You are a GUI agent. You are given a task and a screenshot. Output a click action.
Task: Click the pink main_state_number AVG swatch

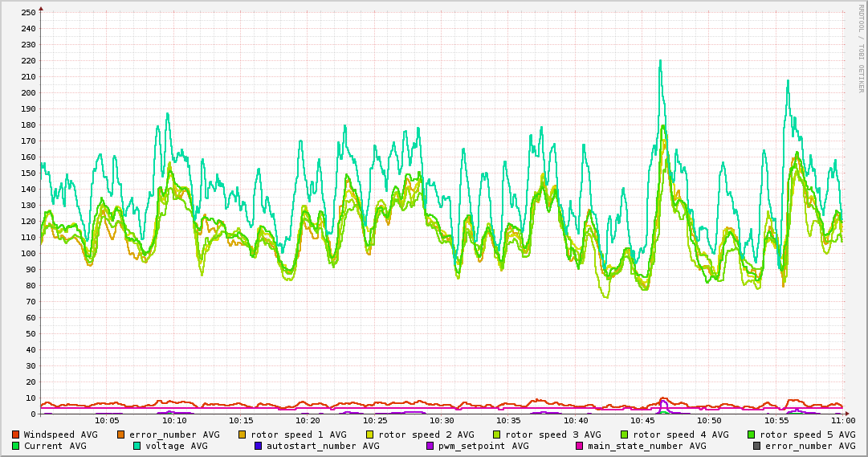[x=579, y=446]
